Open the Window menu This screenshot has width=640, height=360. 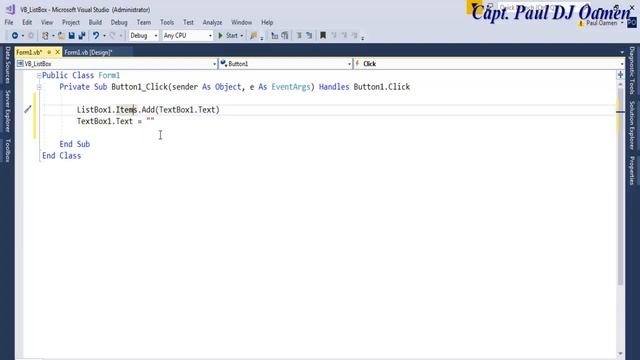point(242,22)
